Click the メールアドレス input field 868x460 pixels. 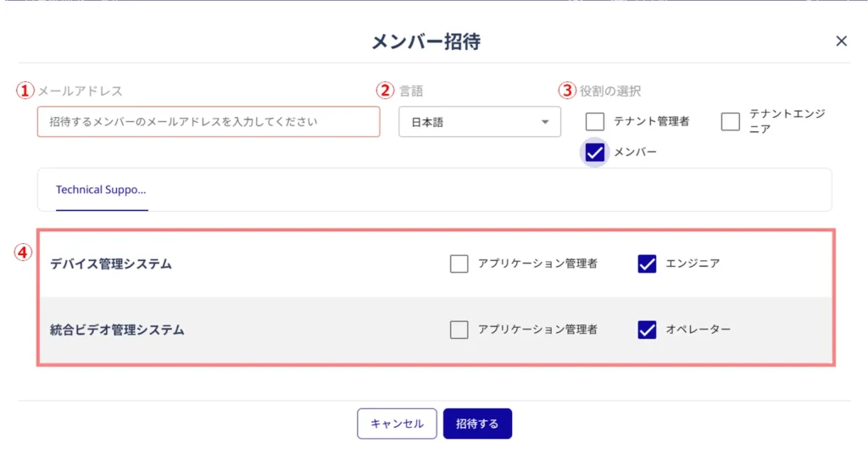(209, 122)
